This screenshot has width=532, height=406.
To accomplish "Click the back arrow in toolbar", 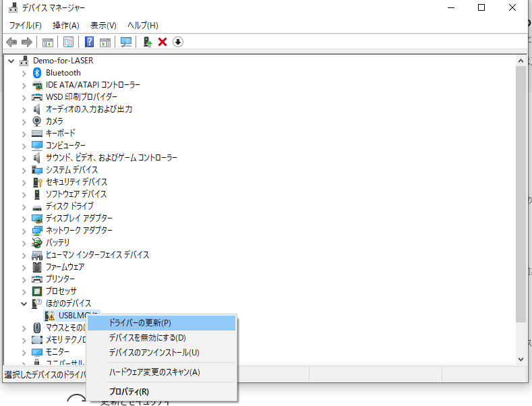I will pyautogui.click(x=11, y=42).
